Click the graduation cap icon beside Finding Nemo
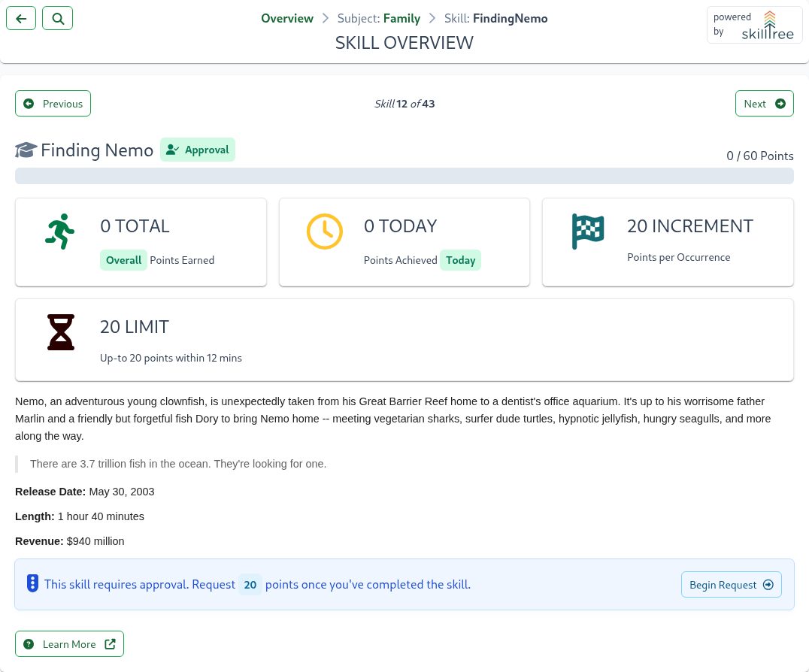Screen dimensions: 809x672 tap(26, 150)
